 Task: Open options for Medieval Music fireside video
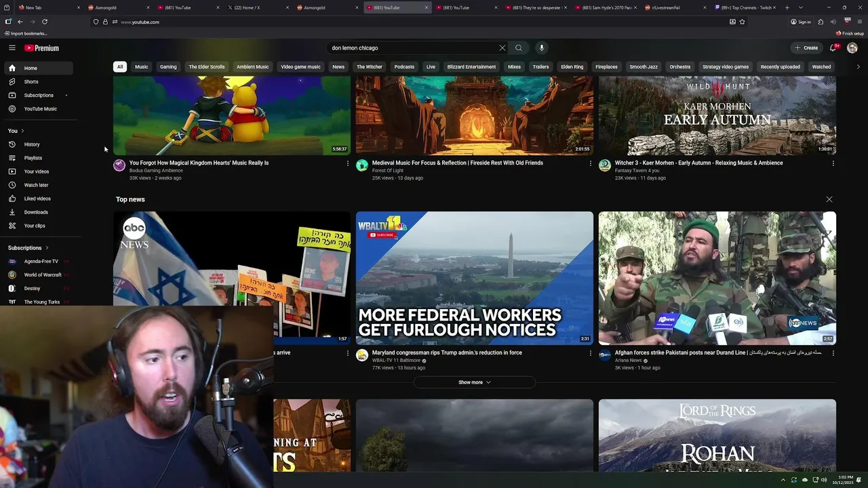[x=591, y=163]
